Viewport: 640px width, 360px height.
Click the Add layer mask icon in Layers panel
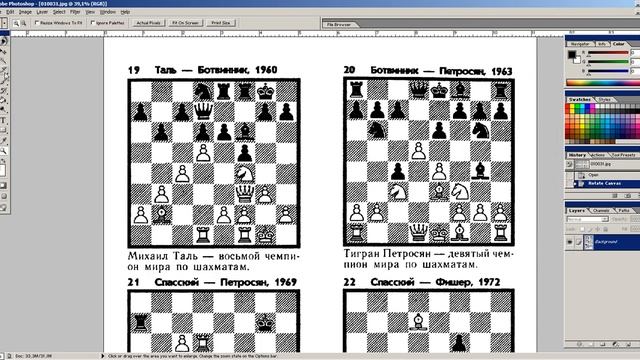tap(591, 344)
